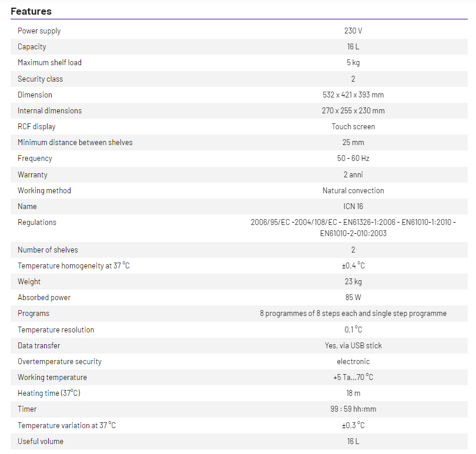
Task: Click the 532 x 421 x 393 mm value
Action: 353,95
